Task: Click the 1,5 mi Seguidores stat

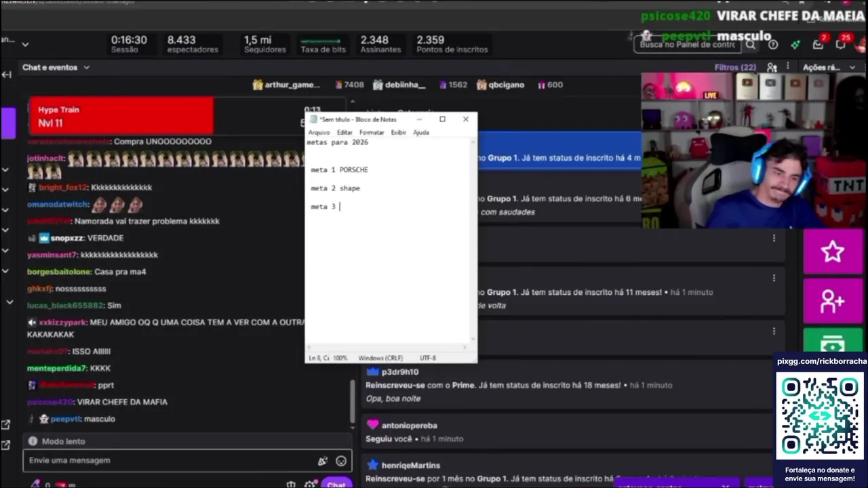Action: pyautogui.click(x=265, y=44)
